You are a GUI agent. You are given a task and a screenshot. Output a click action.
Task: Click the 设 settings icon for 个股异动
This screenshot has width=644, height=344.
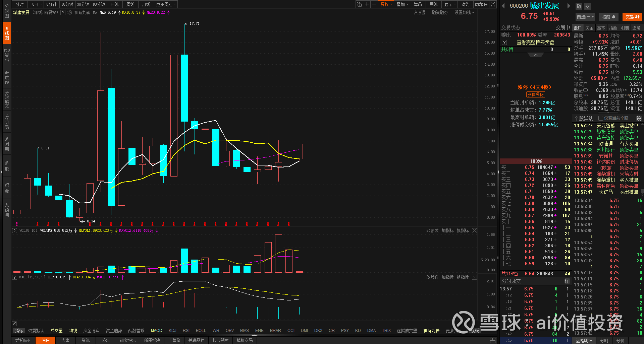click(x=639, y=118)
